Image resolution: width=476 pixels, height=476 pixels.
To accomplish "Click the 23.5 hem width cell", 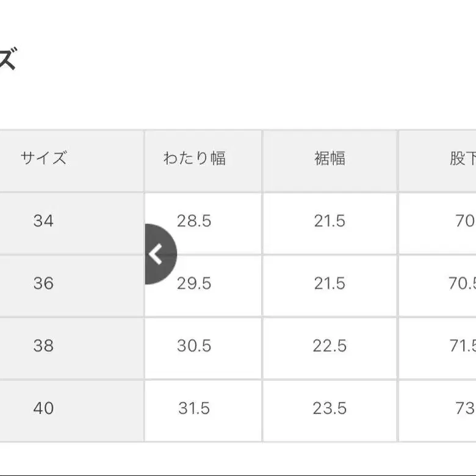I will (330, 408).
